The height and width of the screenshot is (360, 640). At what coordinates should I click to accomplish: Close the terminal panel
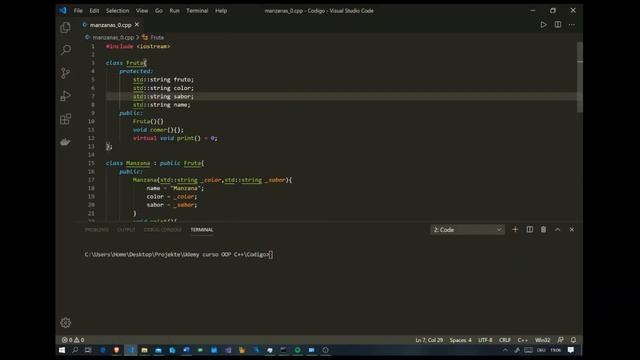(572, 230)
